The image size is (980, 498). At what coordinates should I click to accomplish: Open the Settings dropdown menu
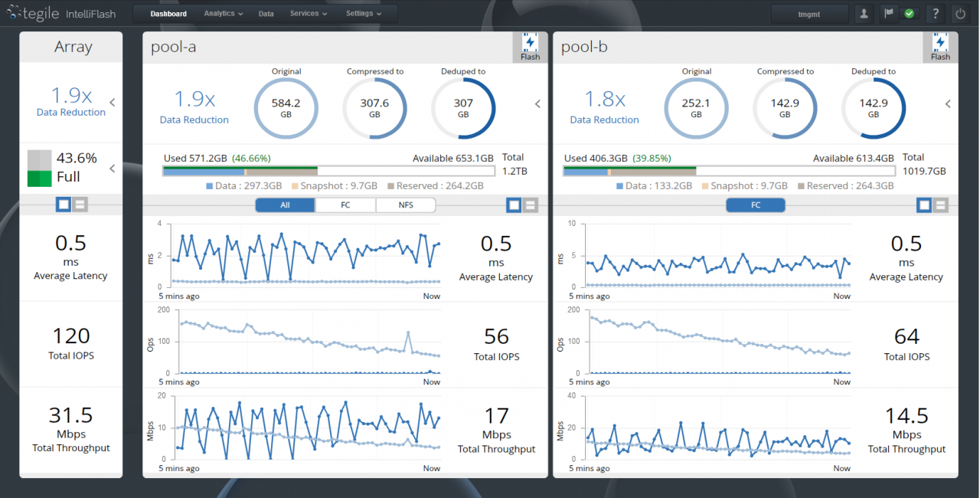[364, 14]
